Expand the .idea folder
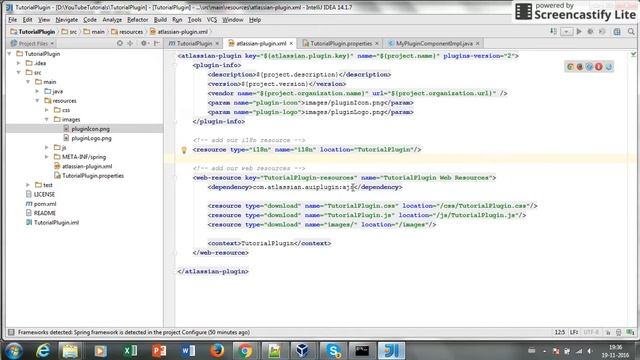This screenshot has height=360, width=640. (19, 63)
